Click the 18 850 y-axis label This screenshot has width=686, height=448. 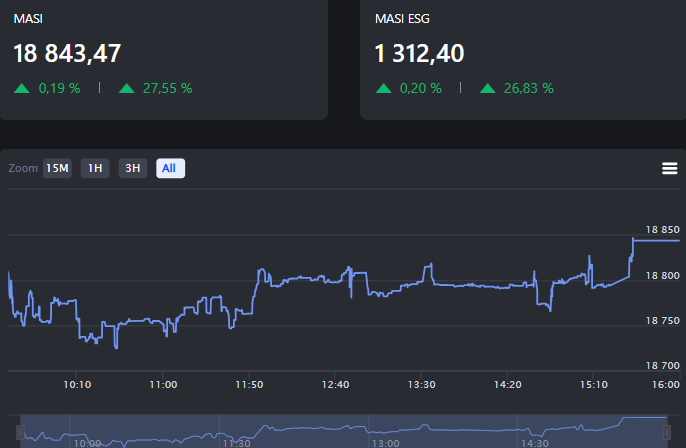[x=662, y=230]
